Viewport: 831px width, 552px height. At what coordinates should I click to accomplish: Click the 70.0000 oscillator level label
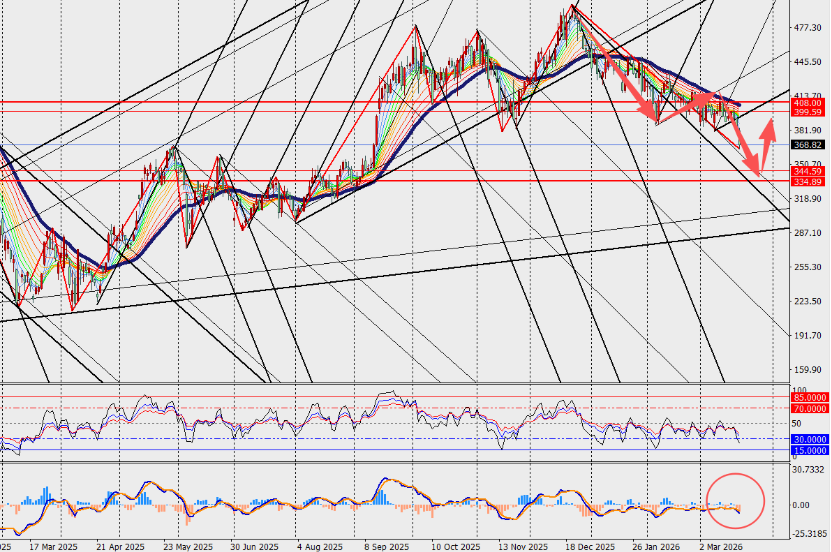810,408
